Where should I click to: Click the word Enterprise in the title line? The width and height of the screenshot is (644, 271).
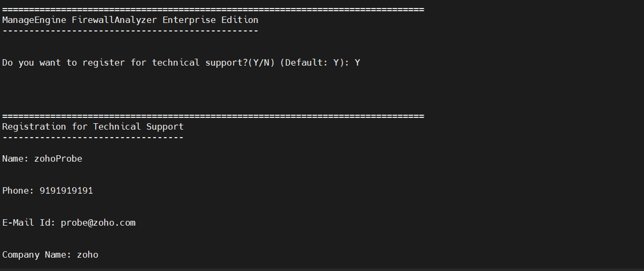pos(189,20)
